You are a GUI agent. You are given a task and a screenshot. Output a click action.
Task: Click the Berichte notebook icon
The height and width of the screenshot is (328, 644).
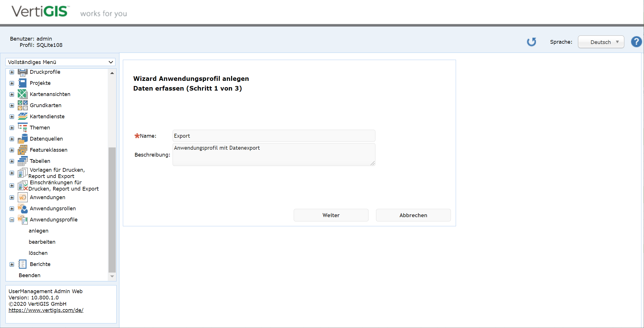tap(23, 264)
